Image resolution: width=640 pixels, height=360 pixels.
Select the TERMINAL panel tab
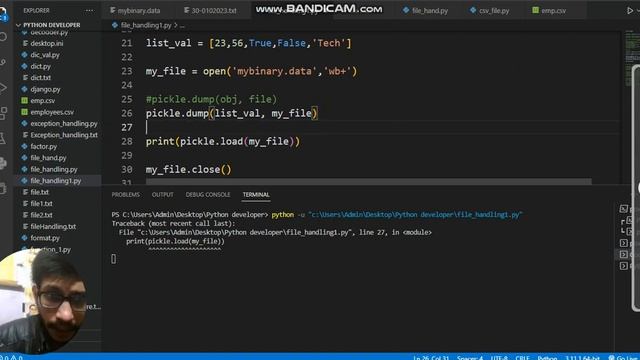coord(256,195)
